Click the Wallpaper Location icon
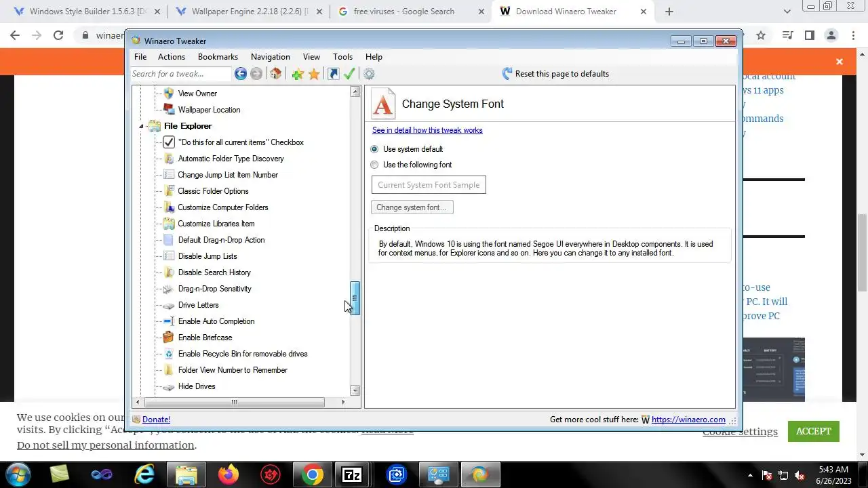The image size is (868, 488). 169,110
